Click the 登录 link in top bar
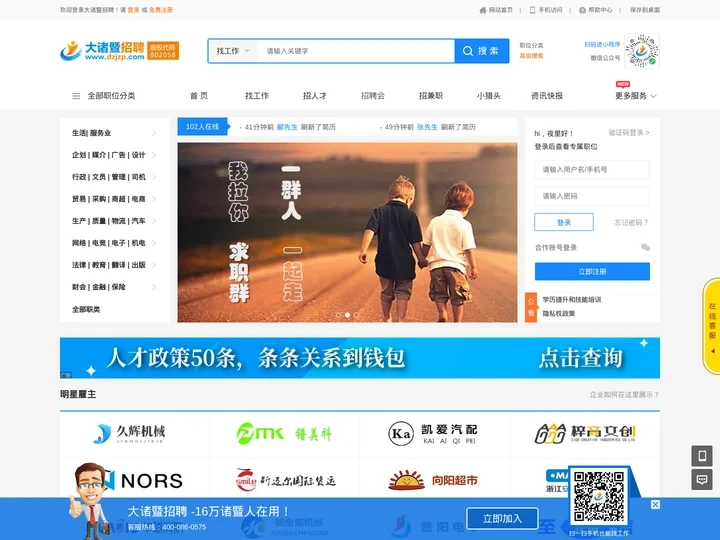This screenshot has height=540, width=720. point(134,10)
